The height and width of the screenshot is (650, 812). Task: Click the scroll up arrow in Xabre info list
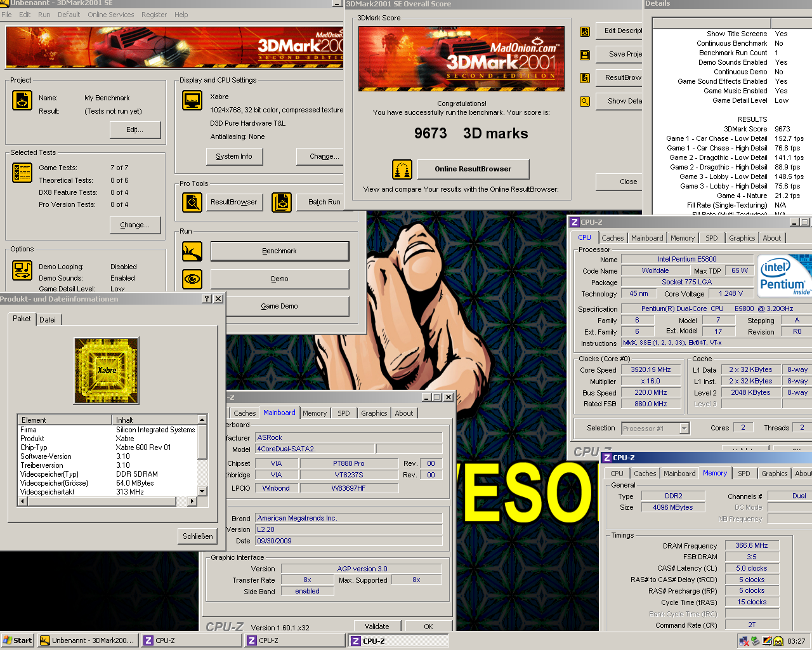(202, 420)
